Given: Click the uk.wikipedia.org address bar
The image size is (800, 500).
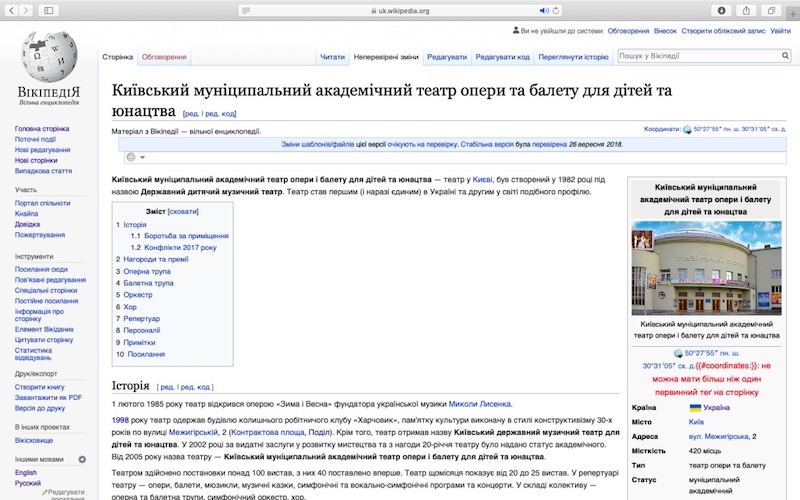Looking at the screenshot, I should pos(399,10).
